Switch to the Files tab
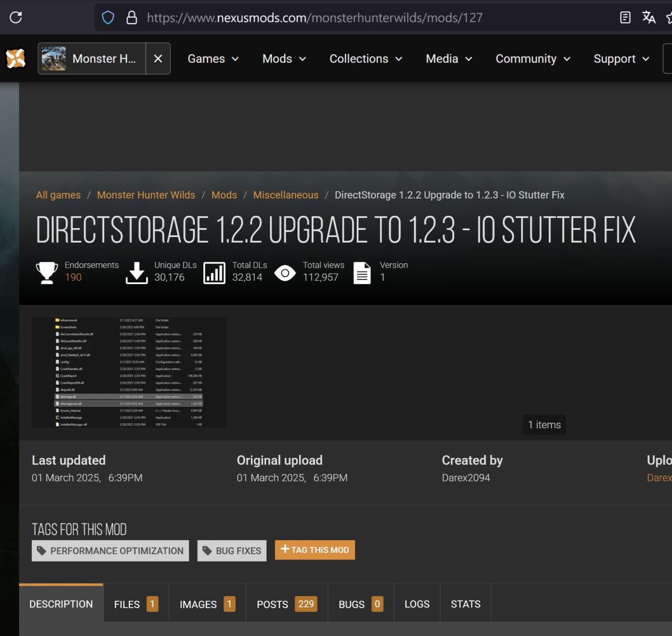The image size is (672, 636). click(136, 604)
